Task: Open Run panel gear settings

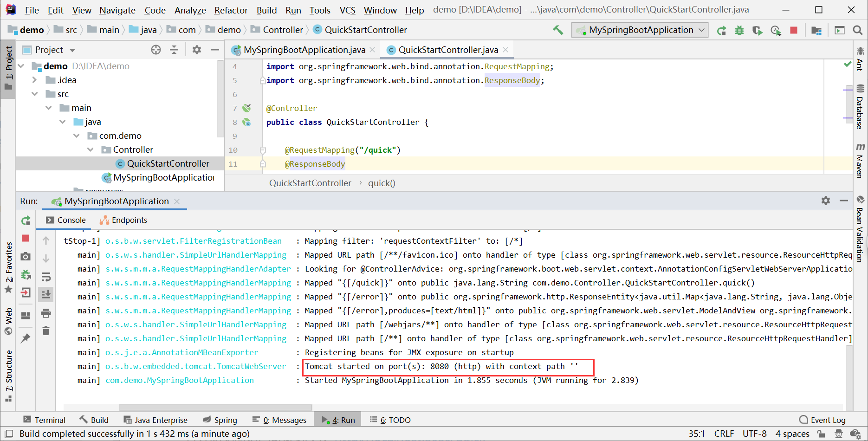Action: click(826, 201)
